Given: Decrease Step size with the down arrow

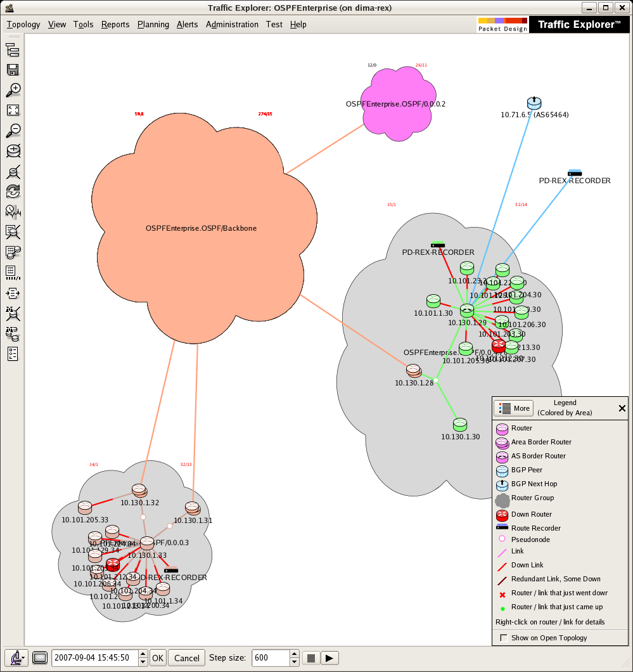Looking at the screenshot, I should pos(295,662).
